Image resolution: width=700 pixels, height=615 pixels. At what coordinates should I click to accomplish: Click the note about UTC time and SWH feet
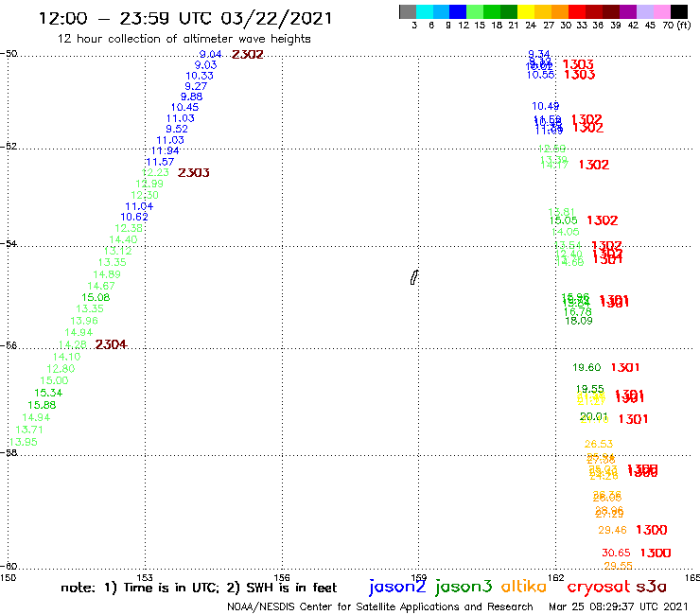[199, 588]
